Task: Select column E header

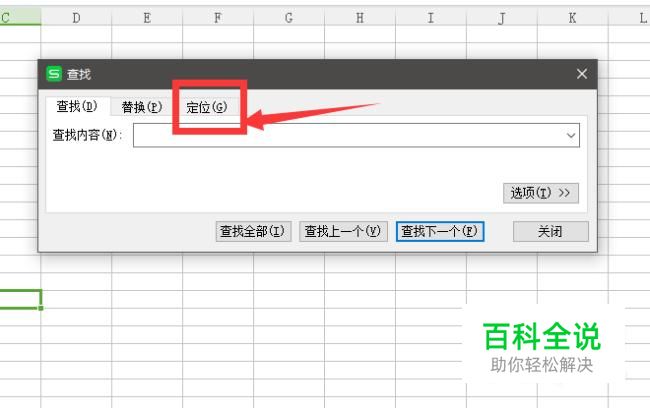Action: click(147, 18)
